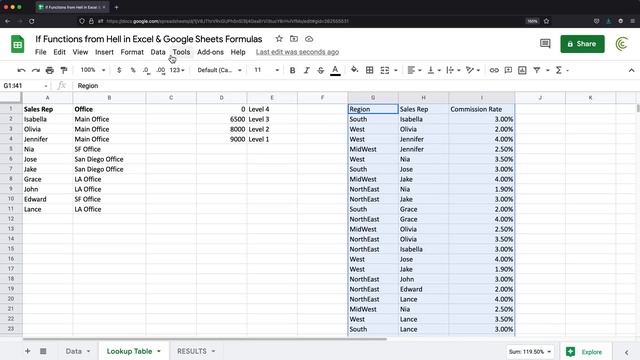Format as currency with dollar icon
The width and height of the screenshot is (640, 360).
coord(119,70)
